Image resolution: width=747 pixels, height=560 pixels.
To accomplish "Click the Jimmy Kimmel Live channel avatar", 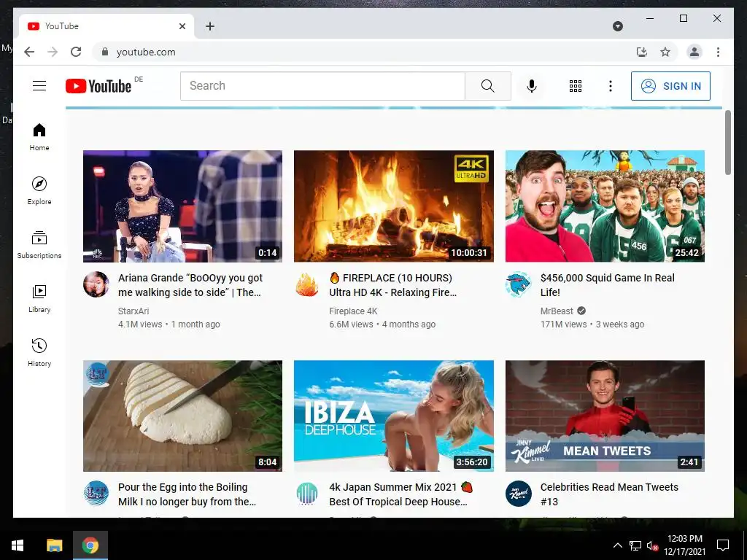I will click(519, 494).
